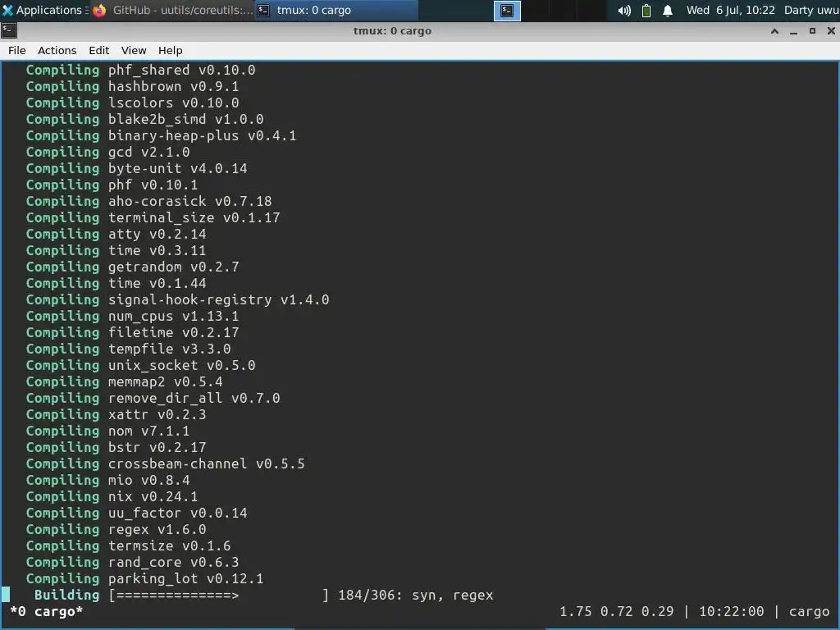Click the signal-hook-registry v1.4.0 line

point(178,299)
